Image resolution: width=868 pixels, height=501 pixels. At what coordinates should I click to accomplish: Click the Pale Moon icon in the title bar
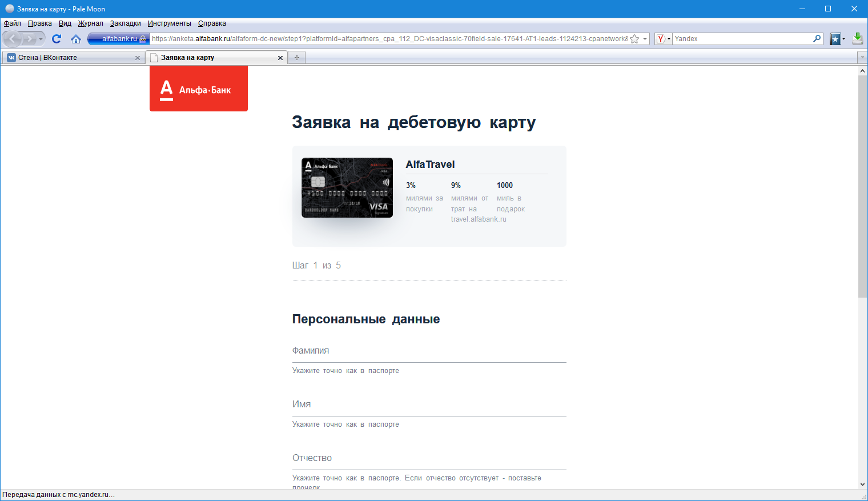click(9, 9)
